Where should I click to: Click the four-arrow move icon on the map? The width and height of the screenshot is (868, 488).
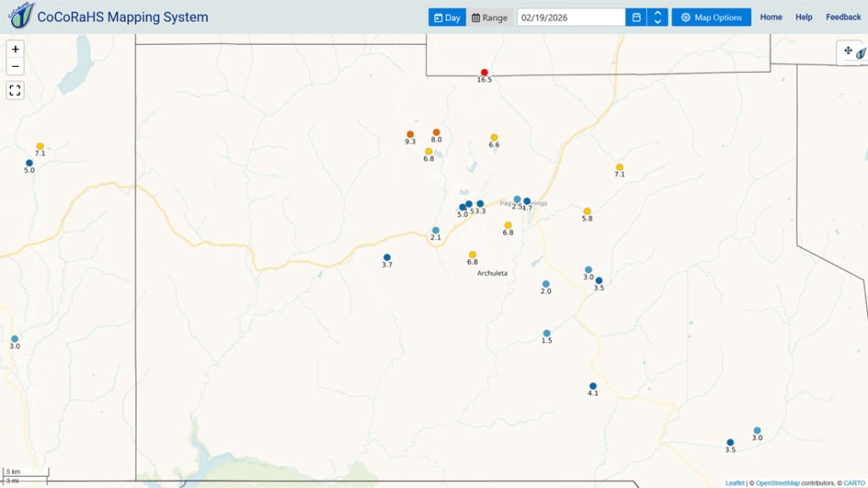[x=848, y=51]
